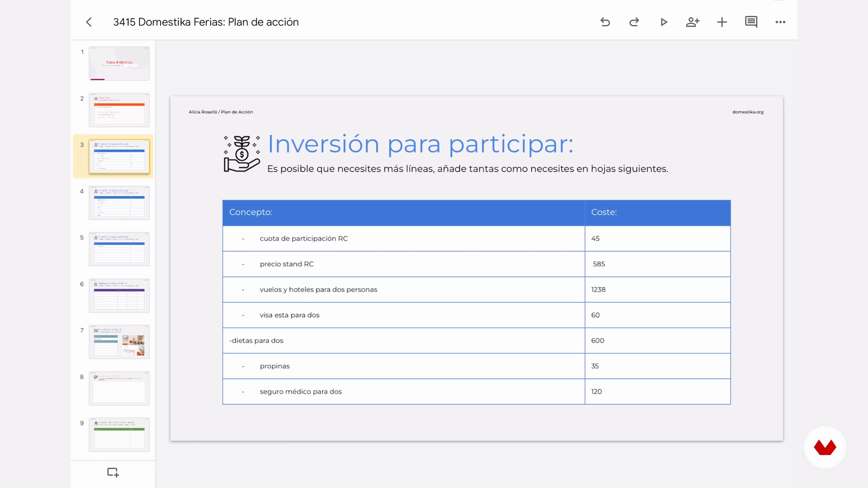Select slide 6 purple table thumbnail

point(119,295)
